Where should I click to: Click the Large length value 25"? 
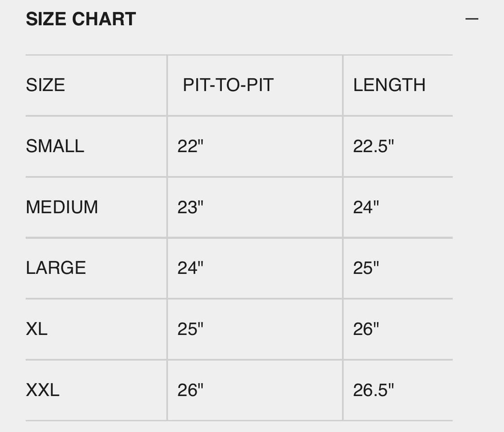(x=366, y=268)
